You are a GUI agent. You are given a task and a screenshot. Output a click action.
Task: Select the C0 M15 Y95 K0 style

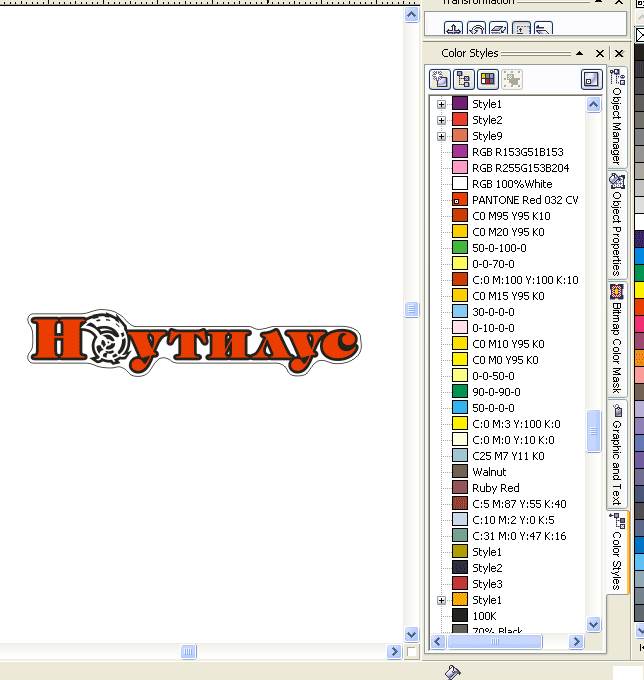coord(498,296)
